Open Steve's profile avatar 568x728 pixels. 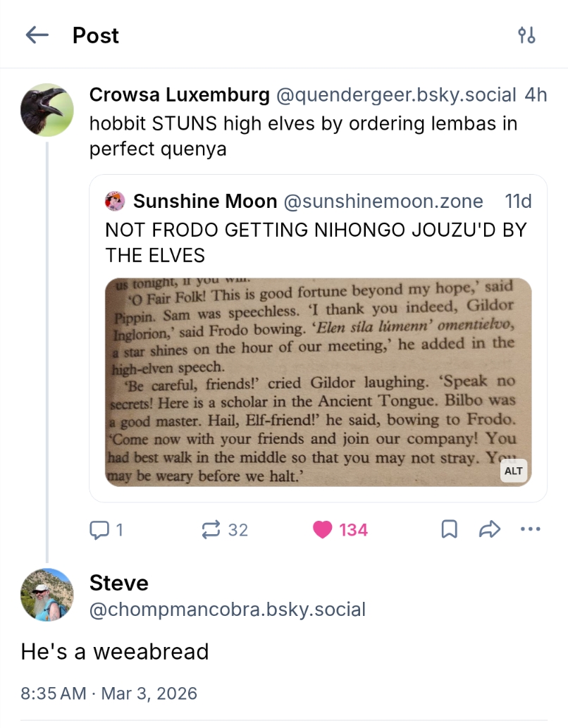[47, 594]
